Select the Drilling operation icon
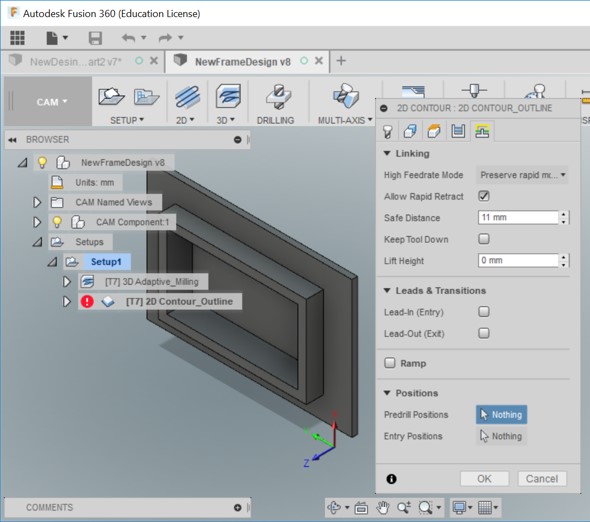The image size is (590, 522). (278, 96)
